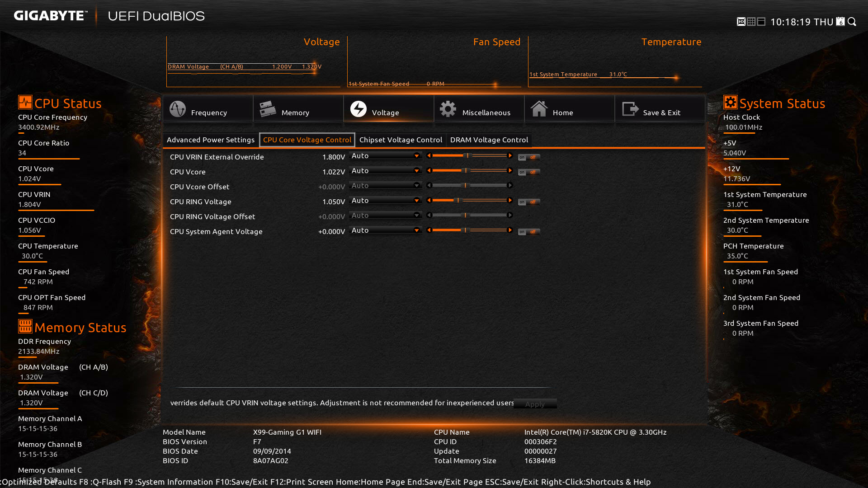
Task: Click the CPU Vcore slider handle
Action: point(465,171)
